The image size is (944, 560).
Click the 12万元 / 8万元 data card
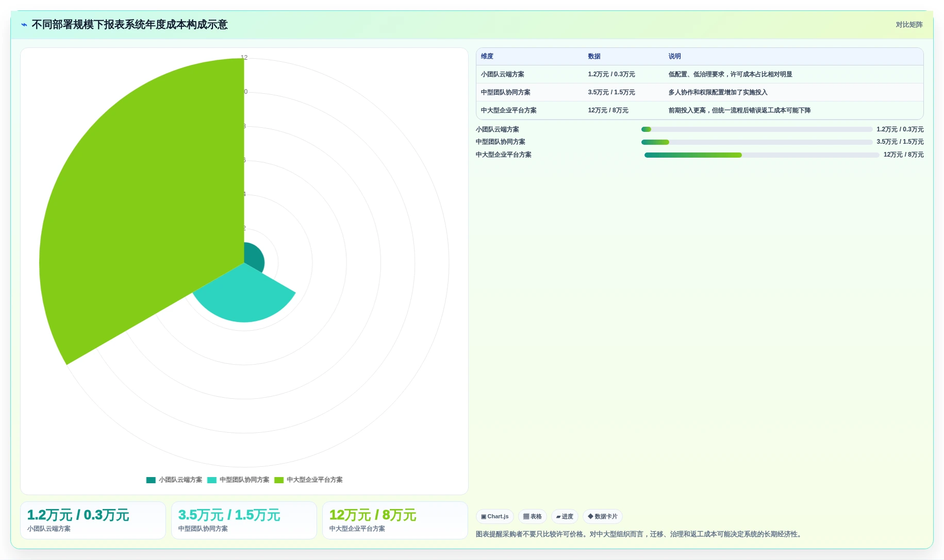(x=395, y=520)
